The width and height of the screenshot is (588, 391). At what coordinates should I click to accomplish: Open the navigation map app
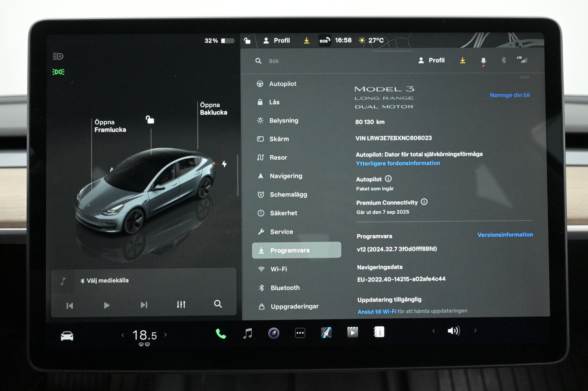pos(326,332)
